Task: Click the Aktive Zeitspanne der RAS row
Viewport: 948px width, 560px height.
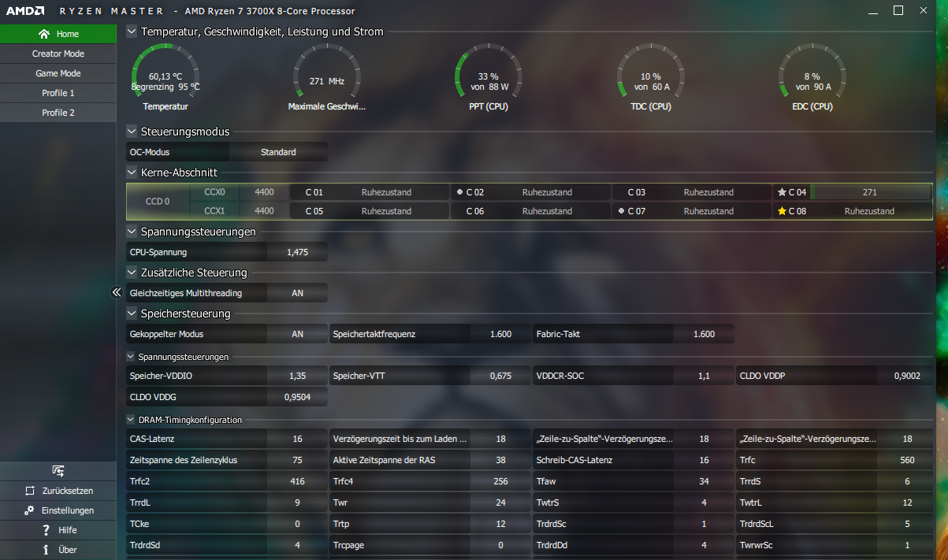Action: [x=430, y=460]
